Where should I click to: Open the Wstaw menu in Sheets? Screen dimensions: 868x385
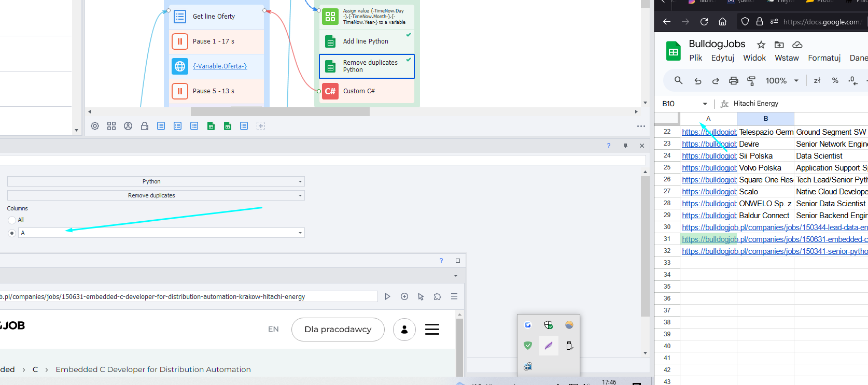coord(787,58)
